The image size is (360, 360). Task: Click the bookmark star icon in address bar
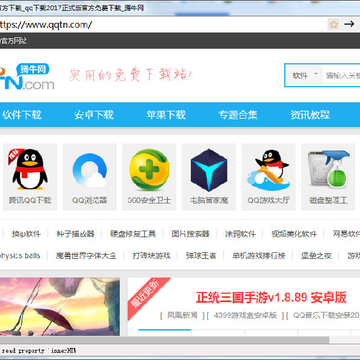click(x=334, y=24)
